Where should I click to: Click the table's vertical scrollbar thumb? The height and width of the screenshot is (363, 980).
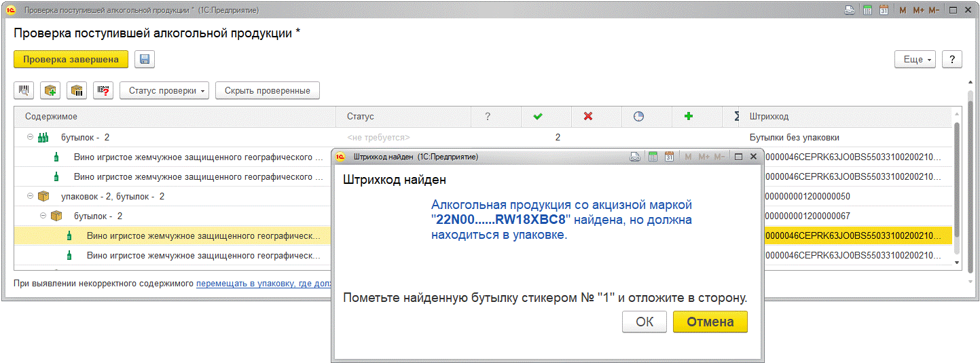click(x=958, y=179)
